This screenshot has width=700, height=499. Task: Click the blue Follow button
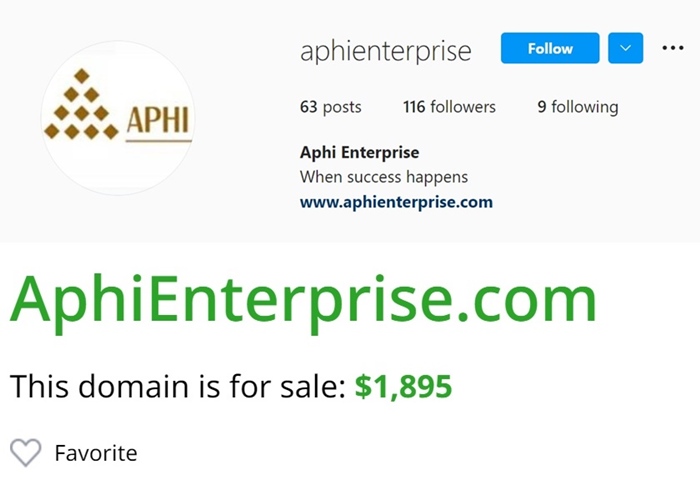click(550, 48)
